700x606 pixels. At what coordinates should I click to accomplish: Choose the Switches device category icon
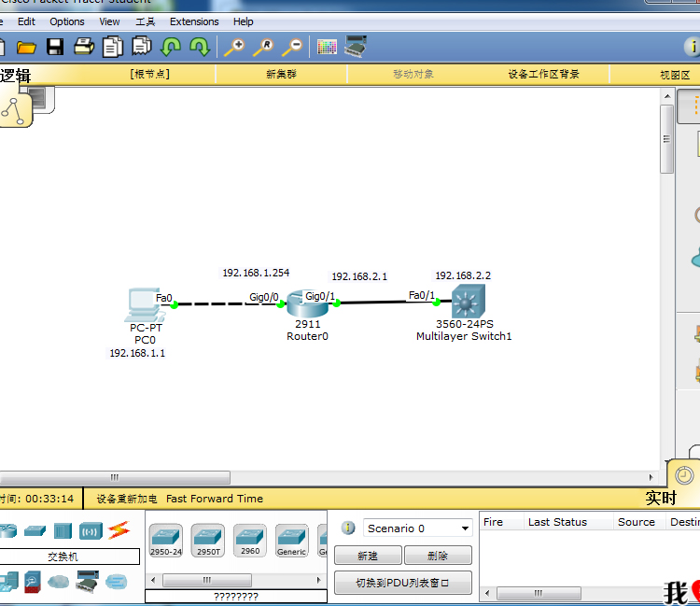tap(35, 530)
